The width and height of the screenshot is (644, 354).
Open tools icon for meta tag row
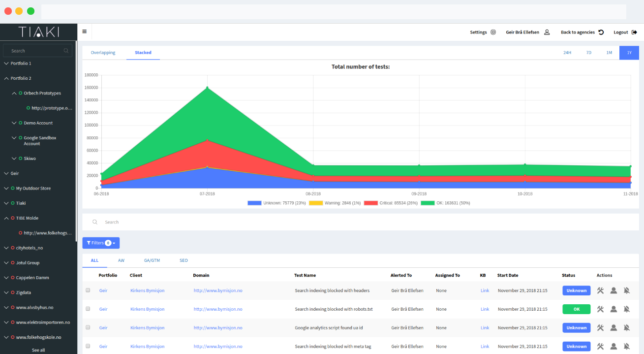(x=600, y=346)
